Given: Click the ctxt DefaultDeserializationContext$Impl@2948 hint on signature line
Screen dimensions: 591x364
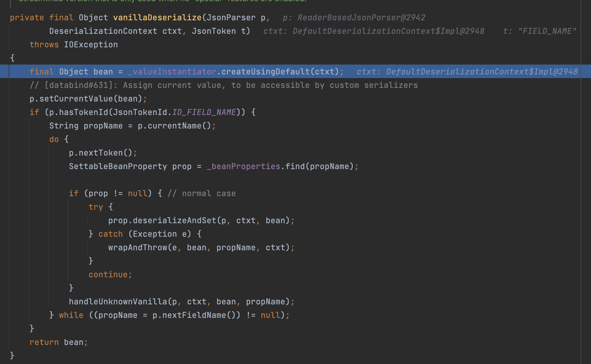Looking at the screenshot, I should tap(373, 31).
